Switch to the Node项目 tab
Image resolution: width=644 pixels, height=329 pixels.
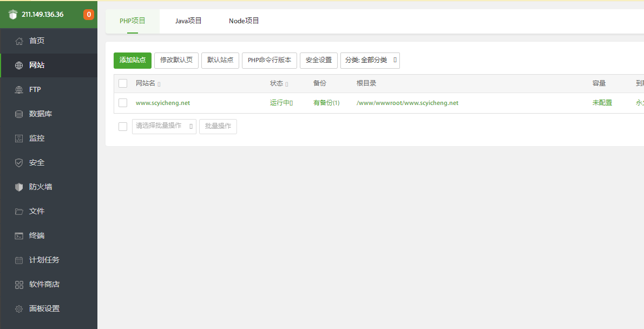pos(244,21)
